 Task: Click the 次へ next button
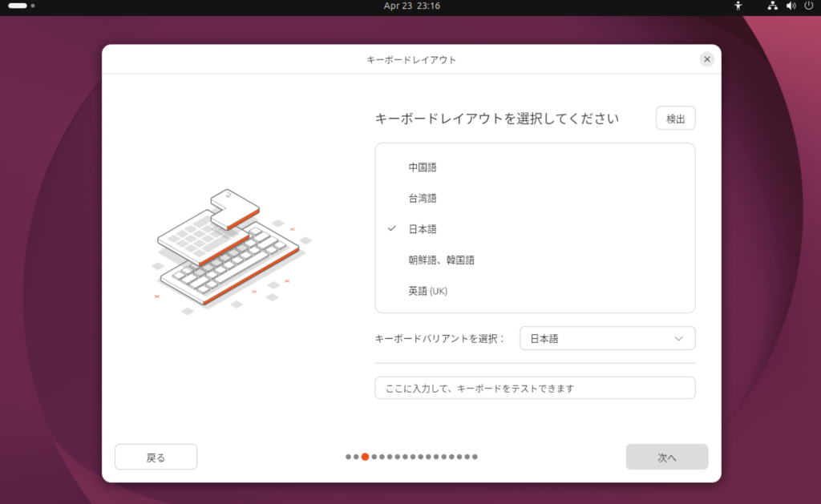666,458
